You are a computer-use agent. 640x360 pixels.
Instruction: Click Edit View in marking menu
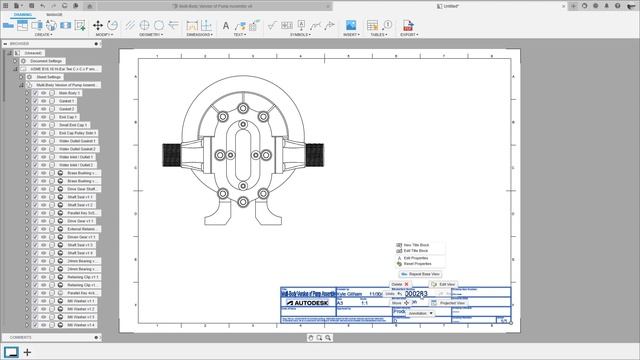[x=443, y=284]
